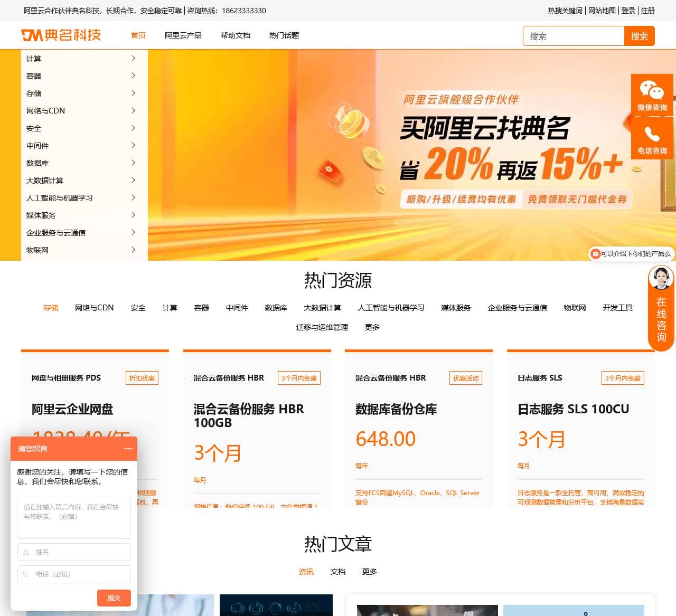Open the 热搜关键词 link

coord(565,11)
